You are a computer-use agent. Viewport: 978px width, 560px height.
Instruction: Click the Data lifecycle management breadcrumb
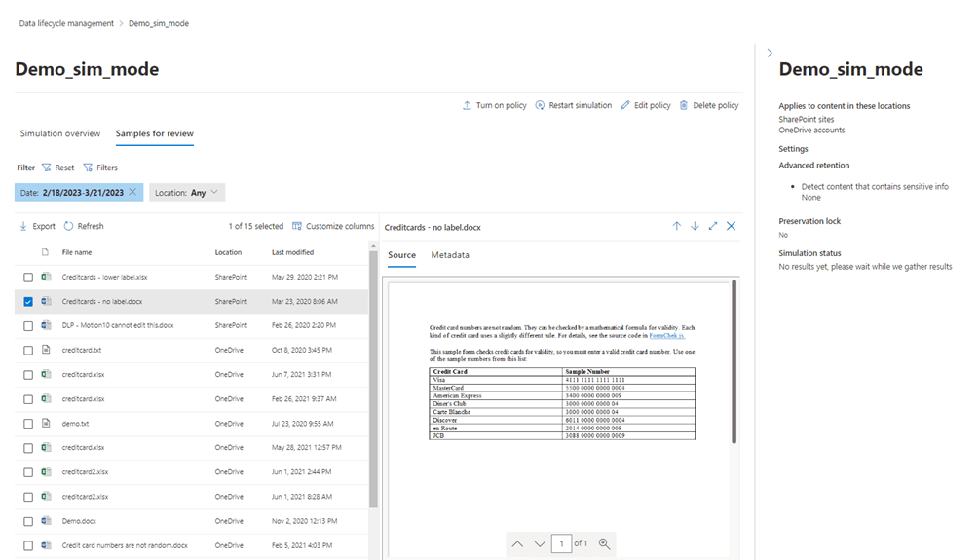point(66,23)
